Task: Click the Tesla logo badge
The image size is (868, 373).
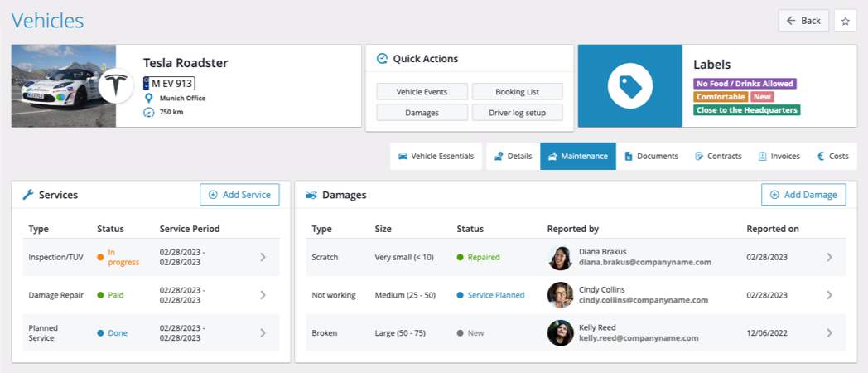Action: pyautogui.click(x=116, y=86)
